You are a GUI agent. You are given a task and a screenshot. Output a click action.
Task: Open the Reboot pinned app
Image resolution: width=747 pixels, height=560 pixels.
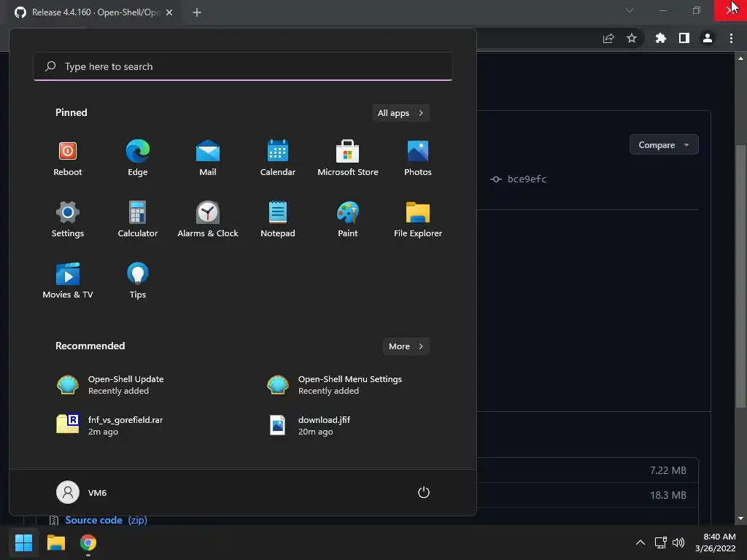point(67,159)
